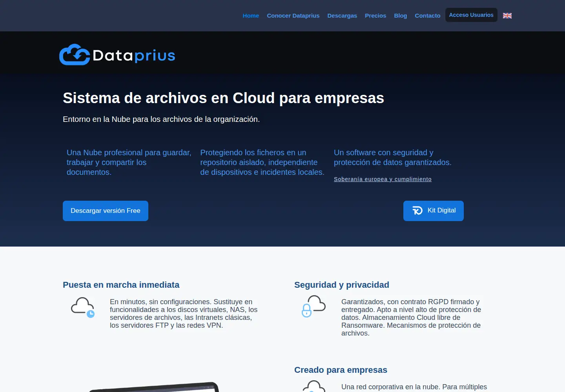Click the Dataprius cloud logo
Image resolution: width=565 pixels, height=392 pixels.
117,54
